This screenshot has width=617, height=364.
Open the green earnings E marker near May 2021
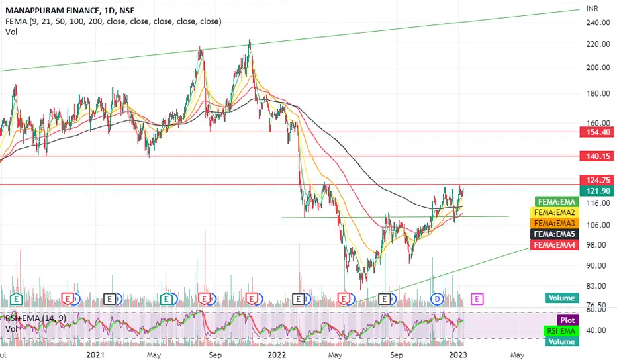[166, 299]
